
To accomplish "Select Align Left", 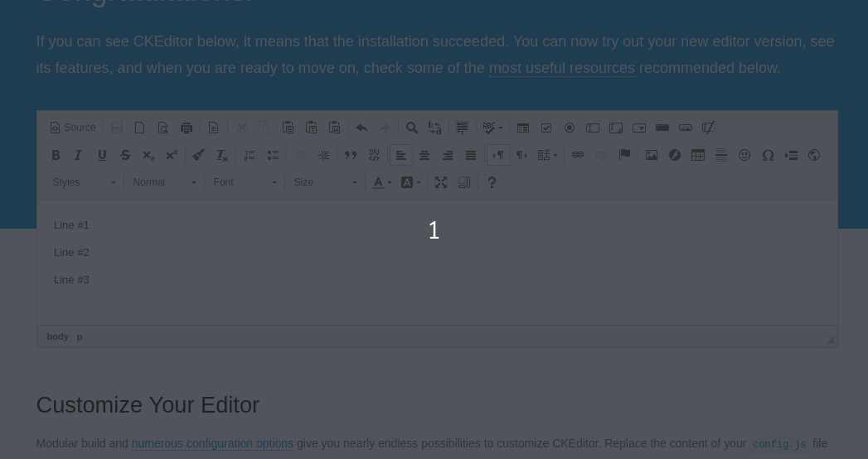I will click(400, 156).
